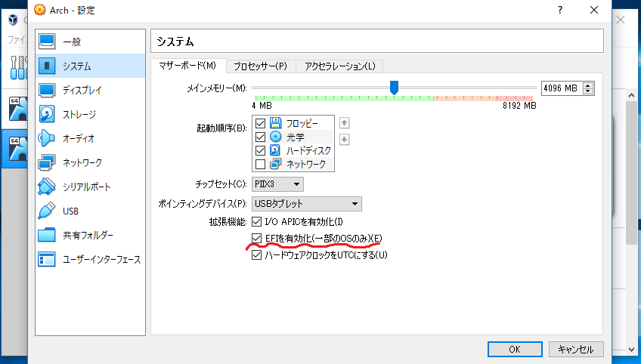Image resolution: width=641 pixels, height=364 pixels.
Task: Open the 共有フォルダー folder icon
Action: (x=47, y=235)
